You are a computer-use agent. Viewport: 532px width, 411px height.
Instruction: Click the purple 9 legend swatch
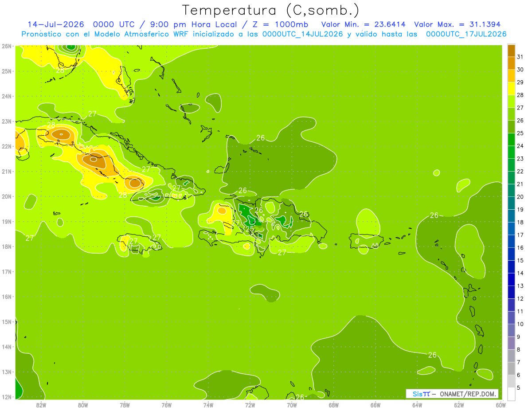point(511,330)
